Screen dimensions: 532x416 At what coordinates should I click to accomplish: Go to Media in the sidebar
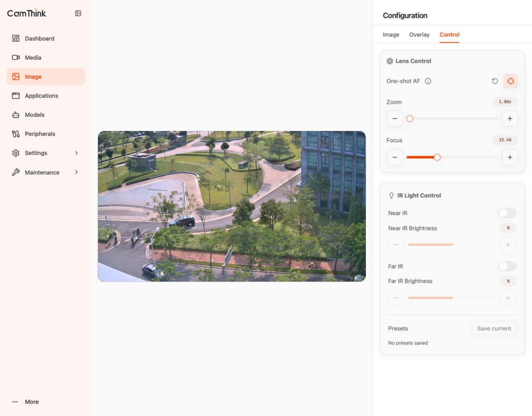(x=46, y=57)
